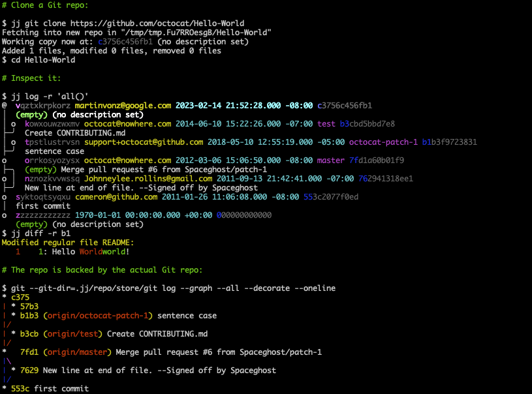Click the 'sentence case' description in jj log
This screenshot has height=394, width=532.
[54, 151]
